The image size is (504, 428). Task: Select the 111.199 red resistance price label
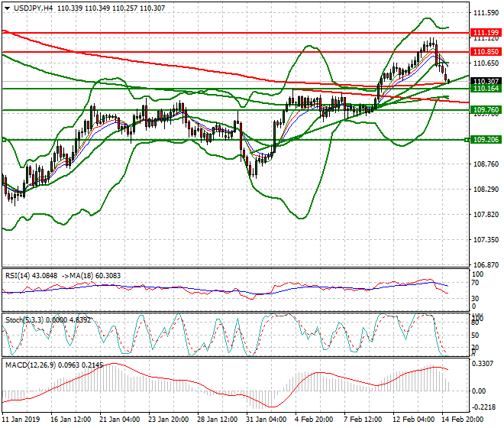[486, 33]
